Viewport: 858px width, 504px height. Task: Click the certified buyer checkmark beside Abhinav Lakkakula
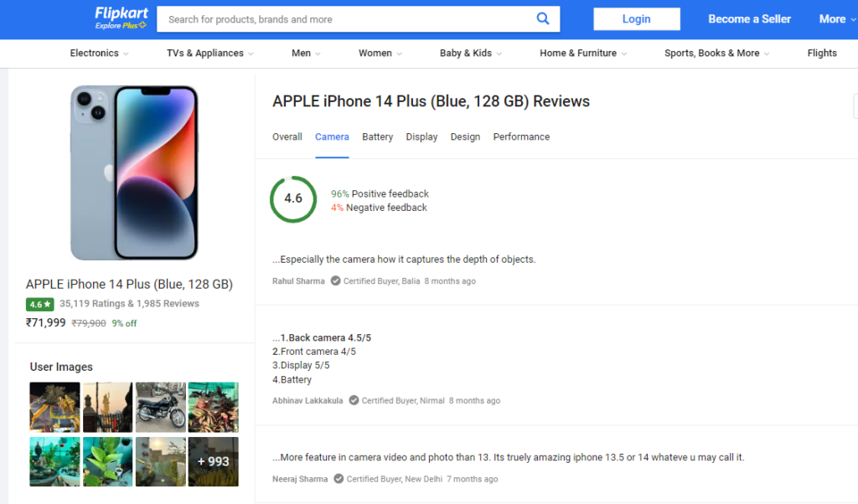pyautogui.click(x=354, y=400)
